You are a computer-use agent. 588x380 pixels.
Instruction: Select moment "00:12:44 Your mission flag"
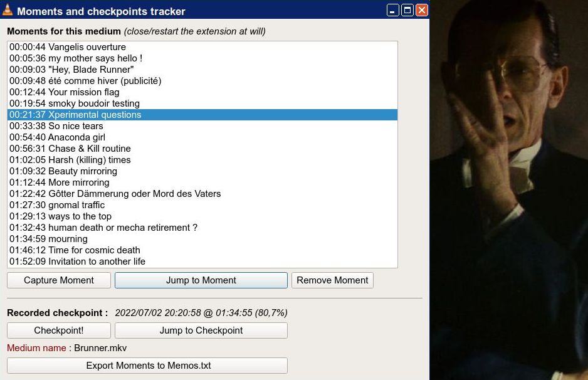[x=202, y=92]
